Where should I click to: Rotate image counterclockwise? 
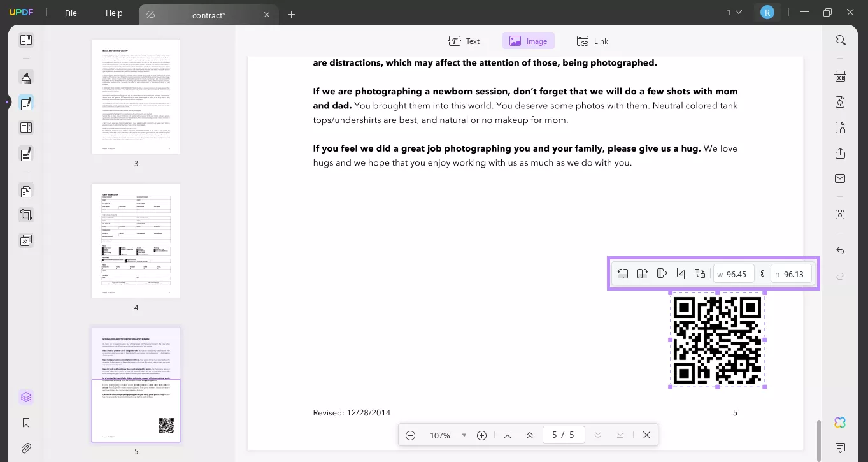pos(623,273)
